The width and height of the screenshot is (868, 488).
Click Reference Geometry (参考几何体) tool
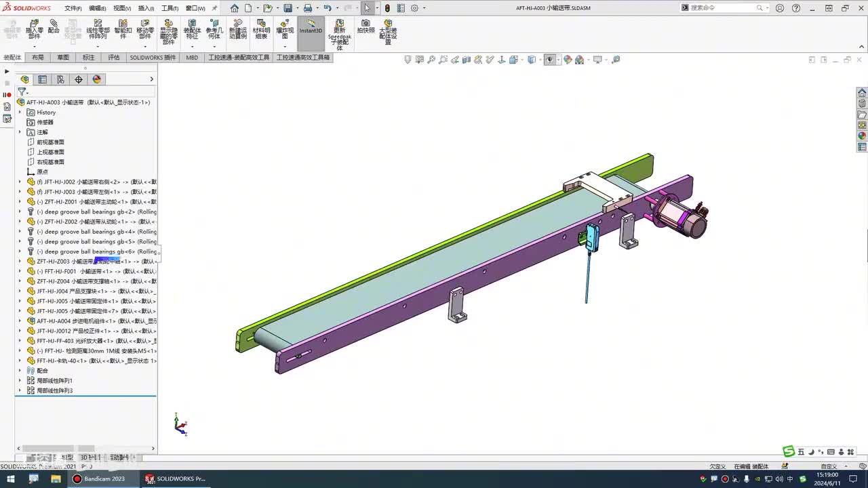(214, 29)
